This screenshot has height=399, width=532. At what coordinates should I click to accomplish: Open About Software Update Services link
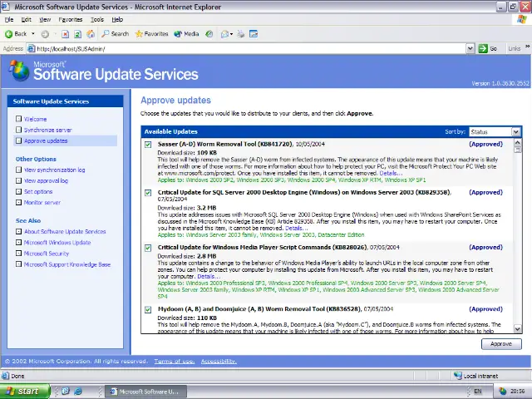65,232
